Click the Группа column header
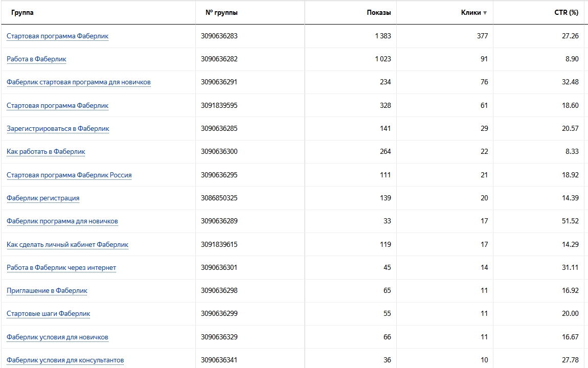The height and width of the screenshot is (368, 588). coord(22,13)
